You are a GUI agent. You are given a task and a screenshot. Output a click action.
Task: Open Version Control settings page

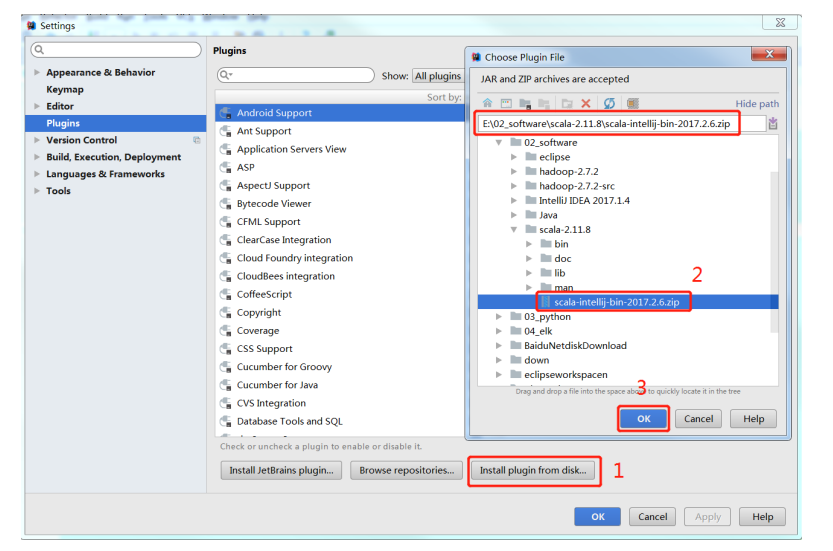81,140
